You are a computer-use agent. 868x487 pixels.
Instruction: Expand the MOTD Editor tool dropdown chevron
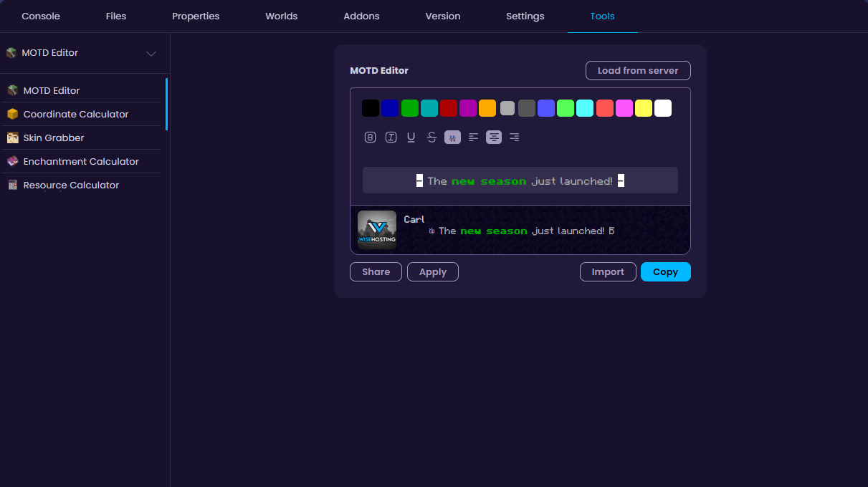pyautogui.click(x=151, y=54)
